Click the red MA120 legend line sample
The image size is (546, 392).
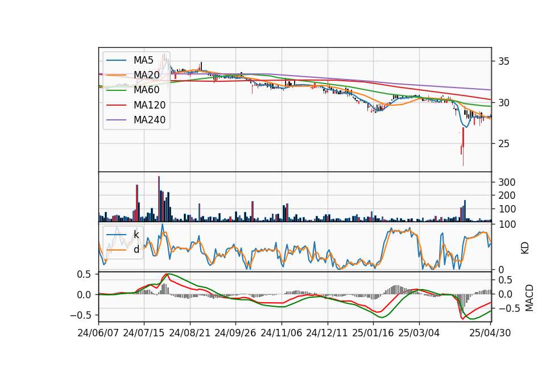(116, 105)
